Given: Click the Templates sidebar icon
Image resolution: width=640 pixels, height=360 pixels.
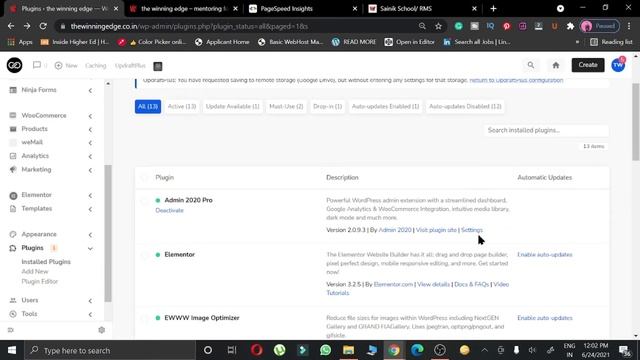Looking at the screenshot, I should coord(13,209).
